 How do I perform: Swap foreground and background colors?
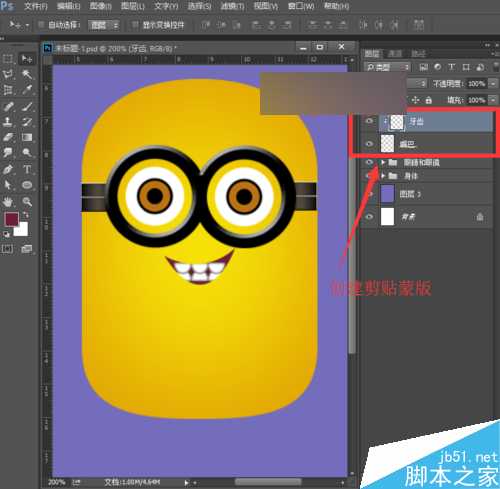tap(26, 215)
